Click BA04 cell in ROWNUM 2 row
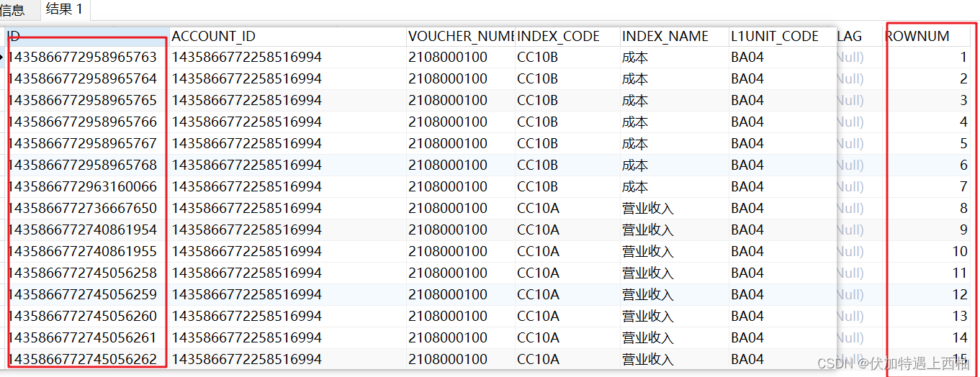Screen dimensions: 980x377 [782, 78]
